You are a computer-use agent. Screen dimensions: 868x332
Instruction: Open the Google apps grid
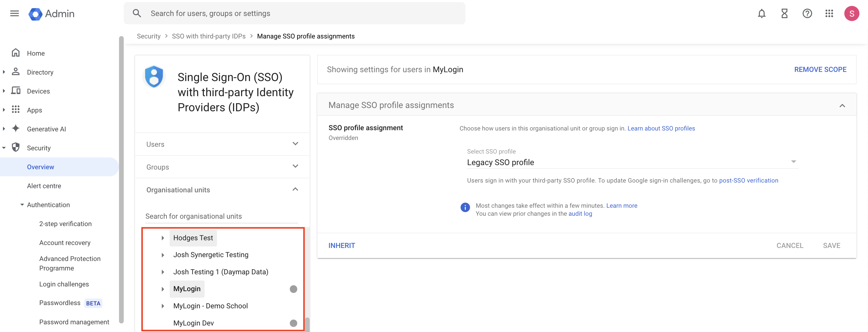pos(829,14)
